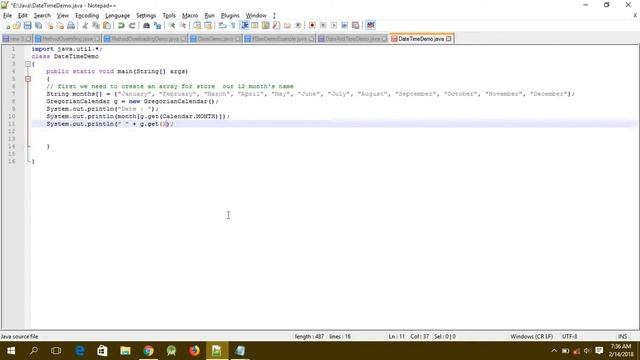The height and width of the screenshot is (360, 640).
Task: Switch to MethodOverriding.java tab
Action: [x=67, y=39]
